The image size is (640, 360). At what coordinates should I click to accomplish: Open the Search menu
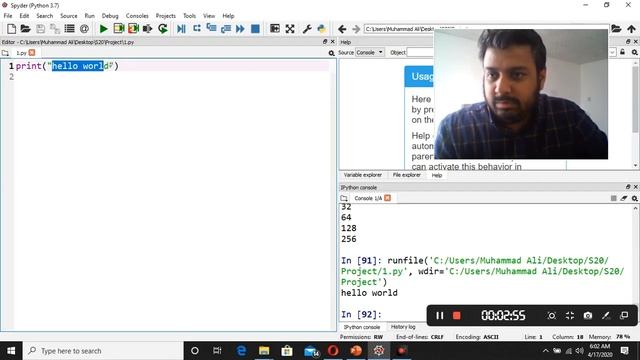(x=44, y=16)
